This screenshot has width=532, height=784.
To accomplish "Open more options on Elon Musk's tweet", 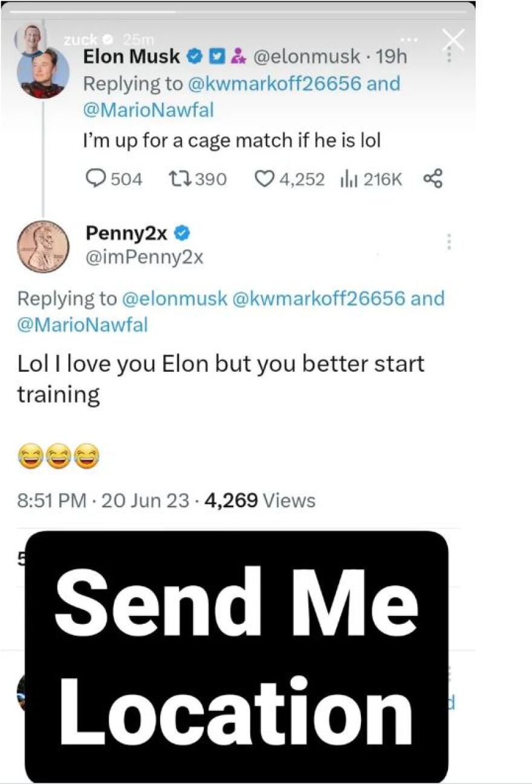I will tap(449, 54).
